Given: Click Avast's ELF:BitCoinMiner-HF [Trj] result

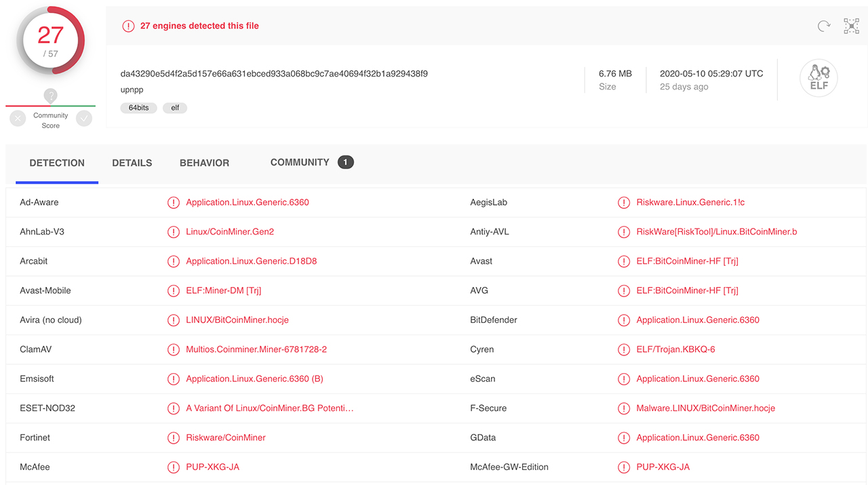Looking at the screenshot, I should 687,261.
